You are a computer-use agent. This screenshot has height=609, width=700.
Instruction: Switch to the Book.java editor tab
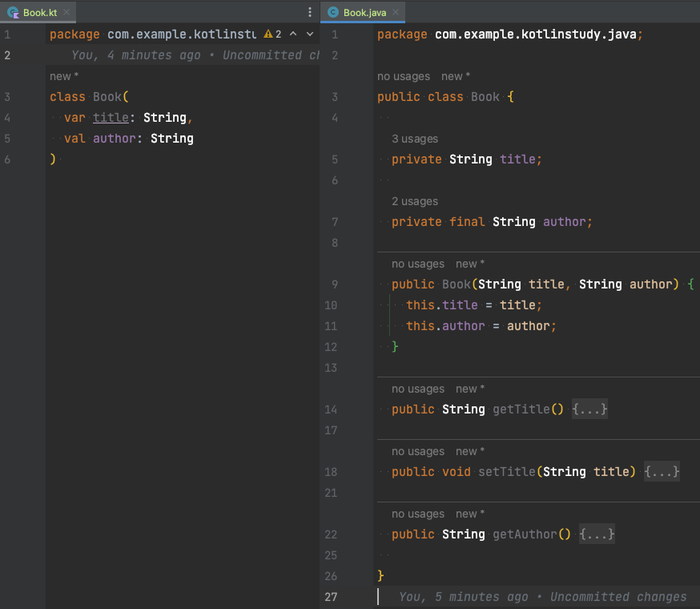point(364,13)
